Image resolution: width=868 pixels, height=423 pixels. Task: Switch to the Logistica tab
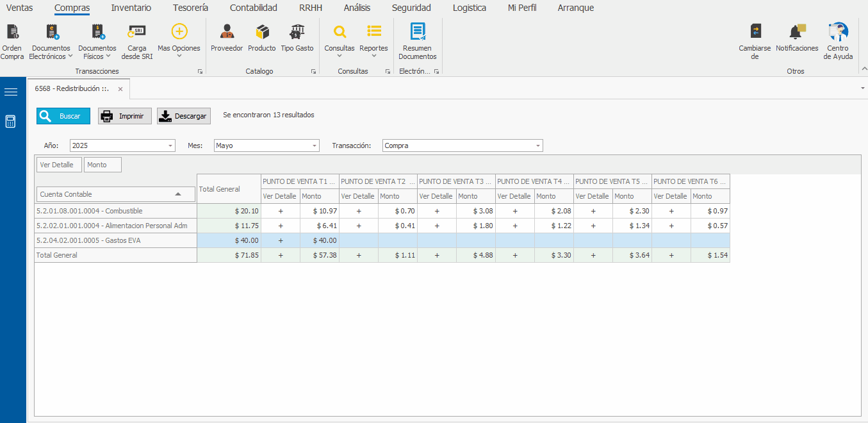[470, 8]
